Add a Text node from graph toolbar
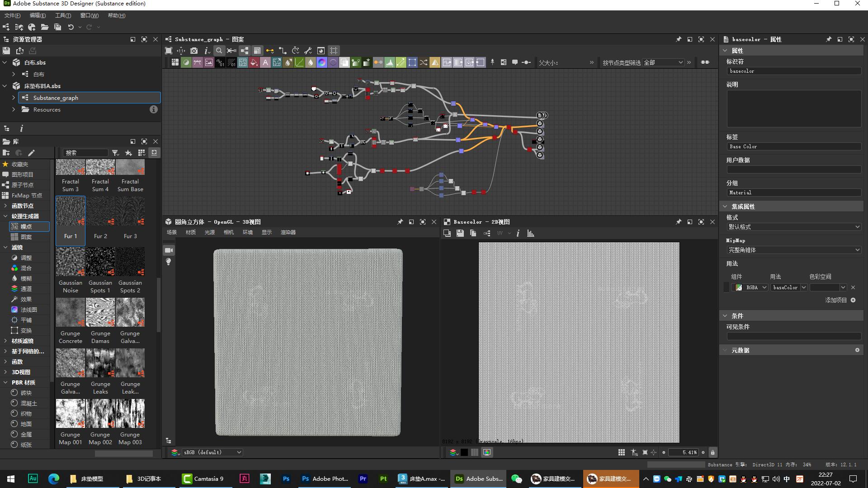868x488 pixels. click(265, 62)
